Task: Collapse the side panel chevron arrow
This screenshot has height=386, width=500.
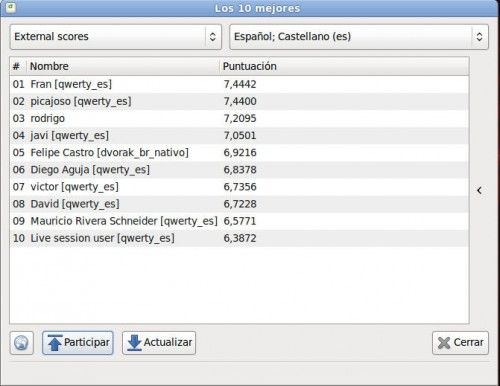Action: pos(479,190)
